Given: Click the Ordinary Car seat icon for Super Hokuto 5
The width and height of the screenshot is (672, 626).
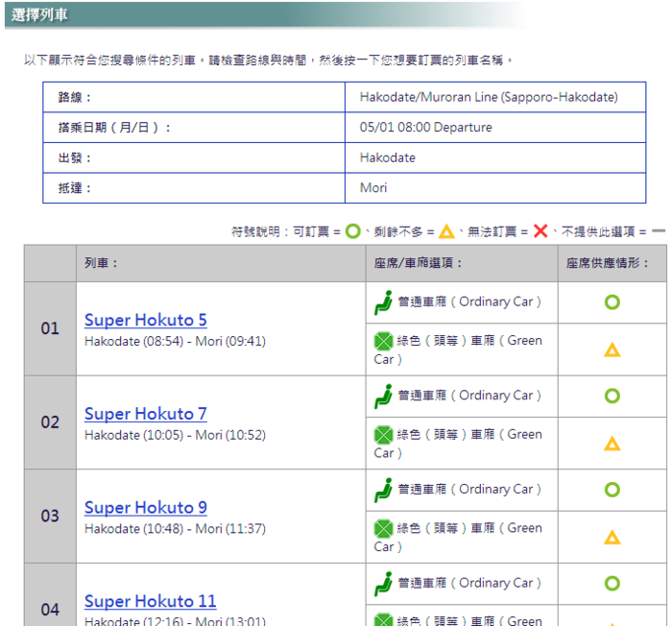Looking at the screenshot, I should pos(383,302).
